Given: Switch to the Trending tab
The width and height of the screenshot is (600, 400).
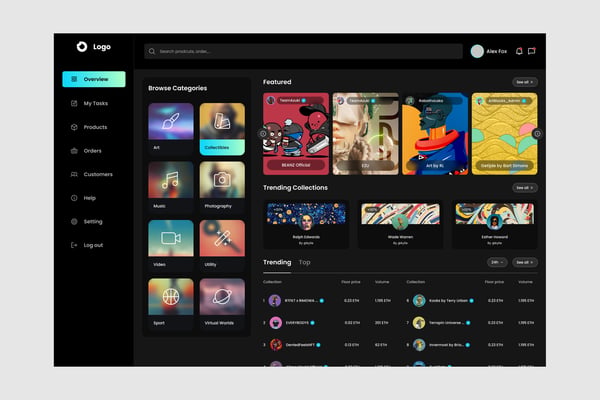Looking at the screenshot, I should click(x=277, y=262).
